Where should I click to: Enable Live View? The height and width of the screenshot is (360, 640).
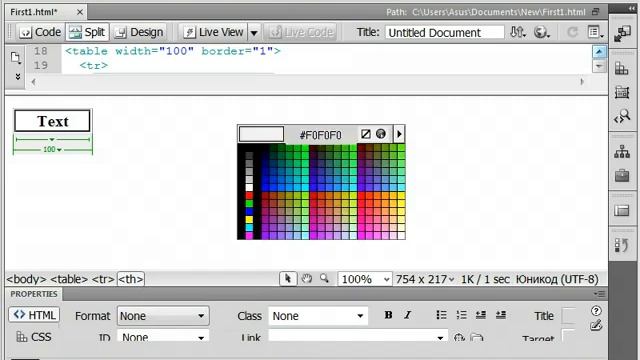click(x=213, y=32)
